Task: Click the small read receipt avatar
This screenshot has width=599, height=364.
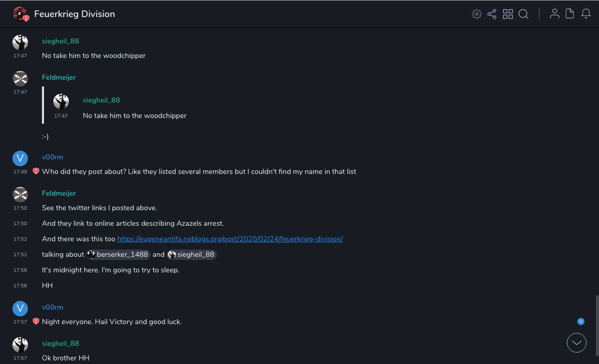Action: coord(581,322)
